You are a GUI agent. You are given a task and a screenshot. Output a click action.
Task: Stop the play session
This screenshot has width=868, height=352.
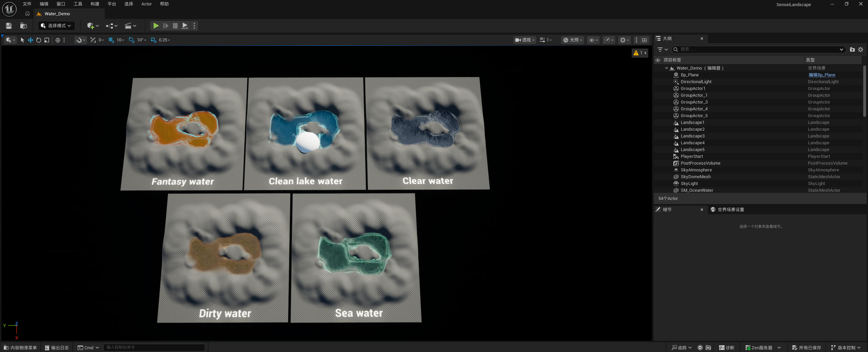(175, 26)
